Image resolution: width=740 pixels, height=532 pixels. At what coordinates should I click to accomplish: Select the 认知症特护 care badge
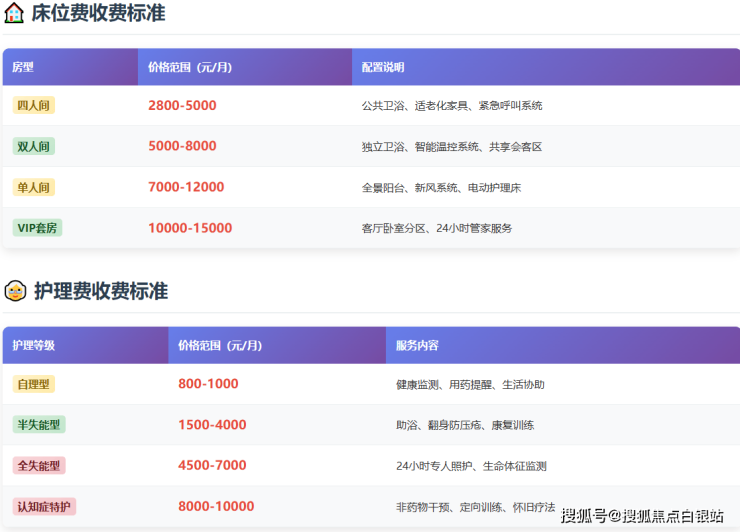(x=44, y=507)
